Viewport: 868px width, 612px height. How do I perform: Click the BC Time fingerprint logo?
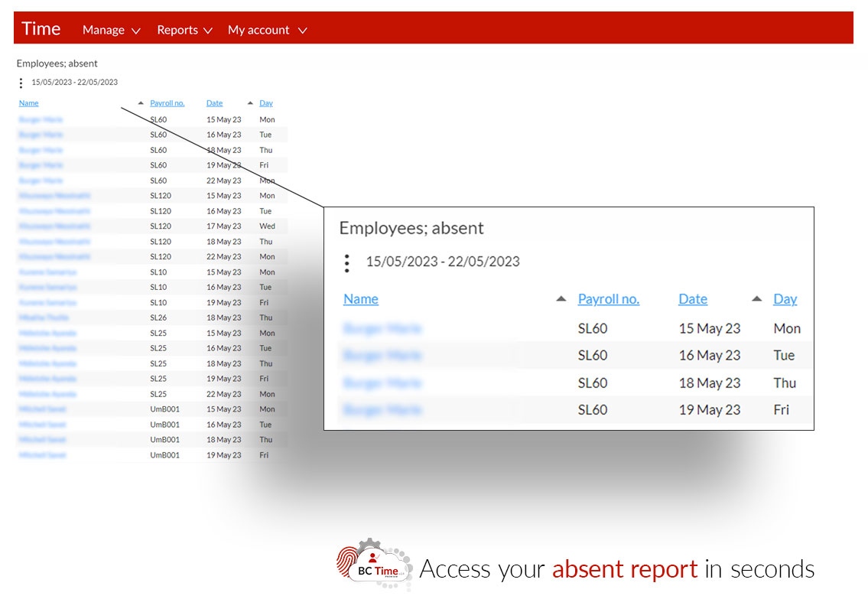373,565
